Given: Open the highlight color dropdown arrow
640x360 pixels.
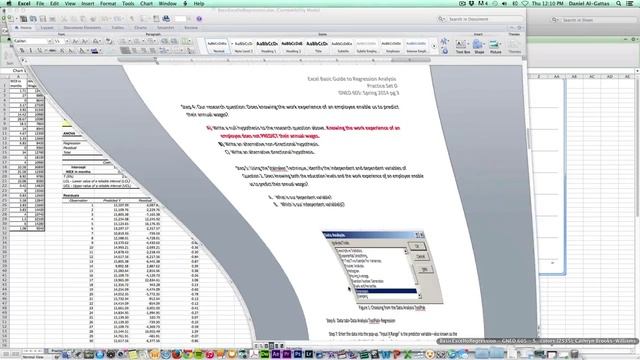Looking at the screenshot, I should click(100, 51).
